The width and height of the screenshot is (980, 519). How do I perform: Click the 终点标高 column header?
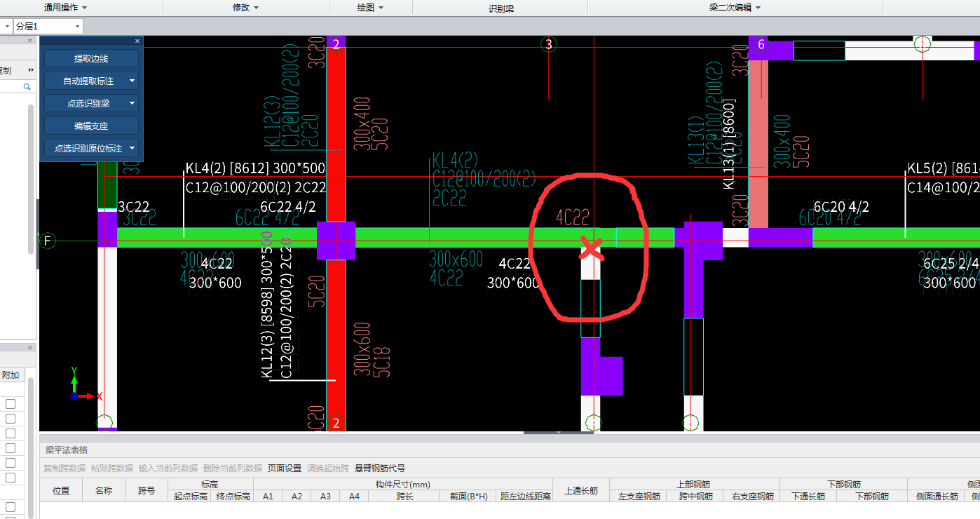(232, 496)
